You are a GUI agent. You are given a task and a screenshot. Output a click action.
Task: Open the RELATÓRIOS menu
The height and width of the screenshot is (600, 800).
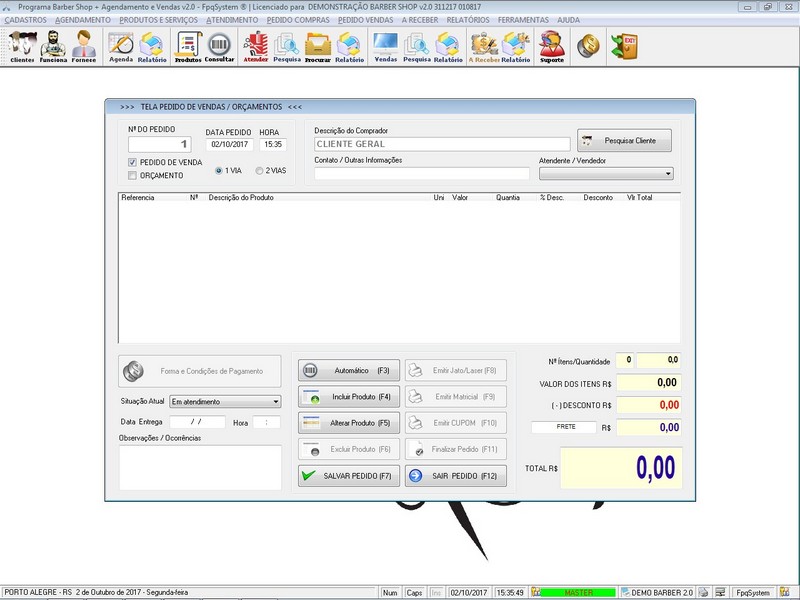click(468, 20)
